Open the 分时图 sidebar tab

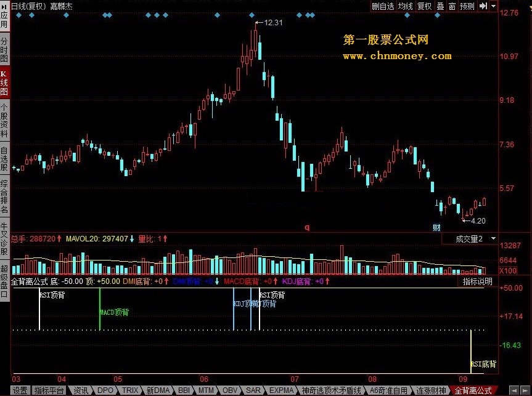click(4, 49)
